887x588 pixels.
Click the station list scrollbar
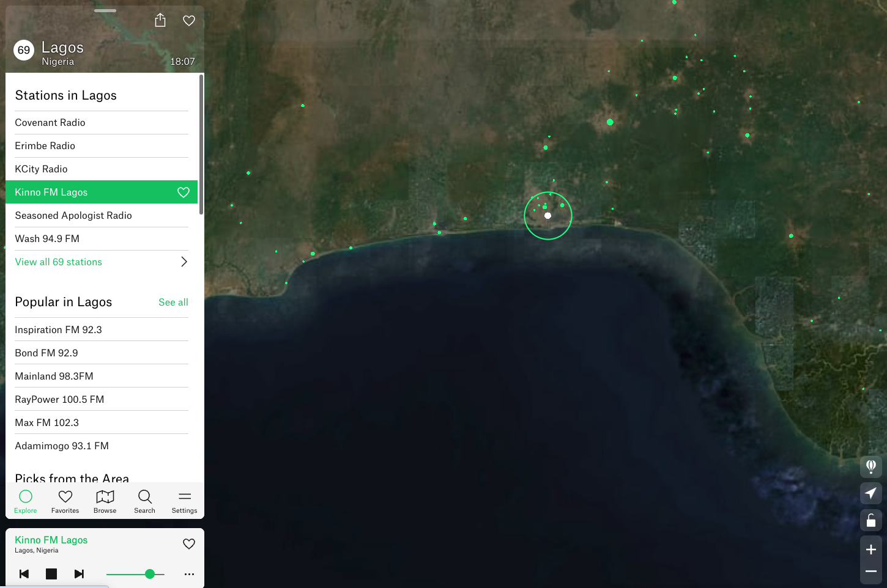click(201, 144)
